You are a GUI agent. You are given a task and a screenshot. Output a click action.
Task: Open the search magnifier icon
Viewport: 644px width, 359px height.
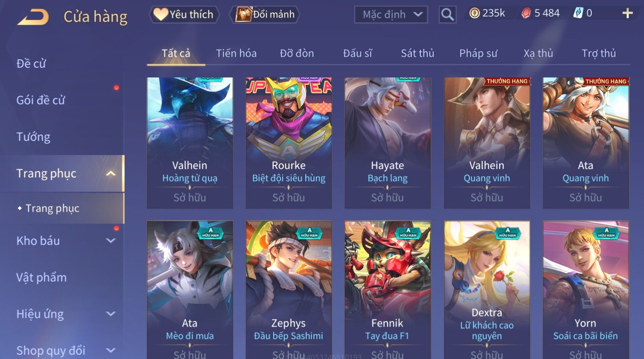(x=447, y=15)
